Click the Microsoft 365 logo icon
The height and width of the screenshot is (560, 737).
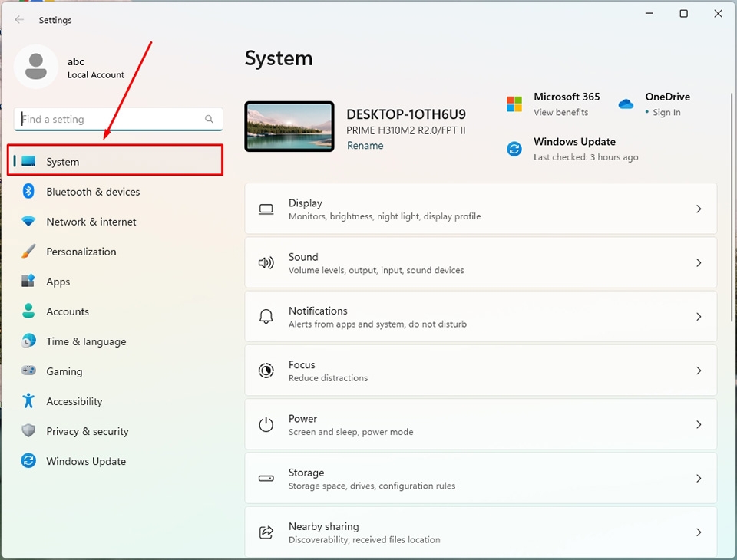point(514,104)
